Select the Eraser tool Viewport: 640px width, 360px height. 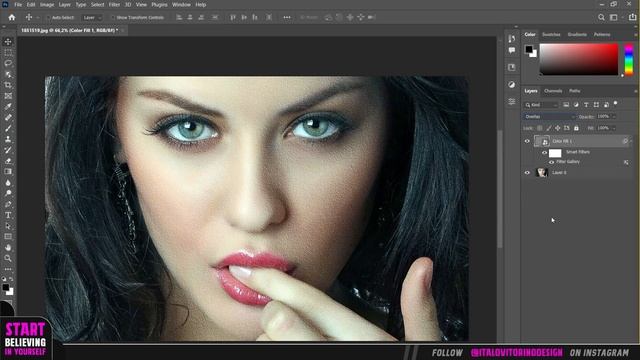click(8, 161)
